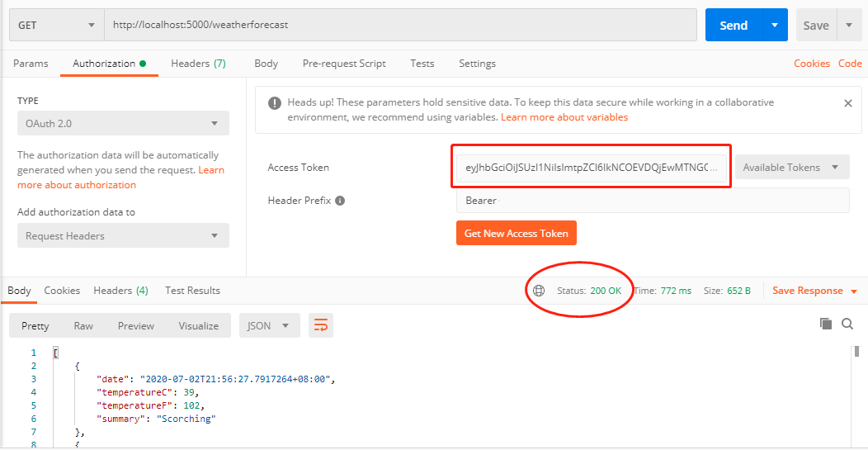The image size is (868, 450).
Task: Select the Pretty view
Action: [35, 326]
